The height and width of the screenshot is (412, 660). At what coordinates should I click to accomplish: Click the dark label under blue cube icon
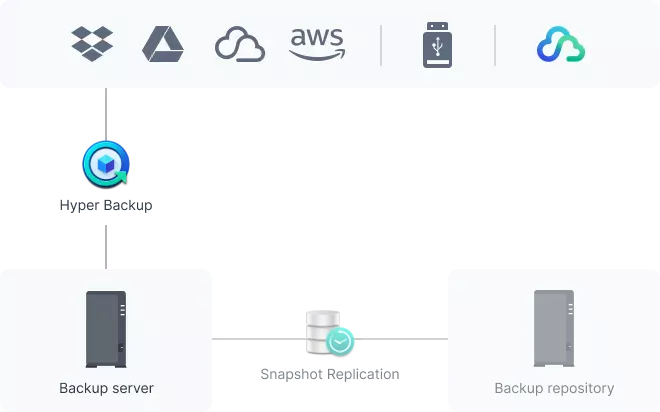click(104, 208)
